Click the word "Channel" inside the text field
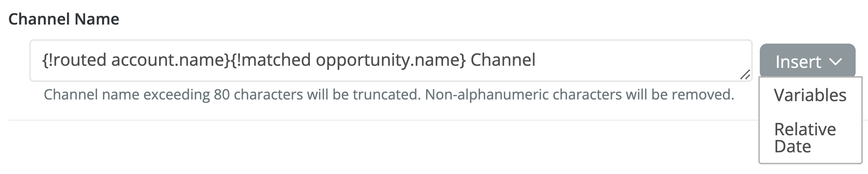Screen dimensions: 868x174 (x=503, y=60)
